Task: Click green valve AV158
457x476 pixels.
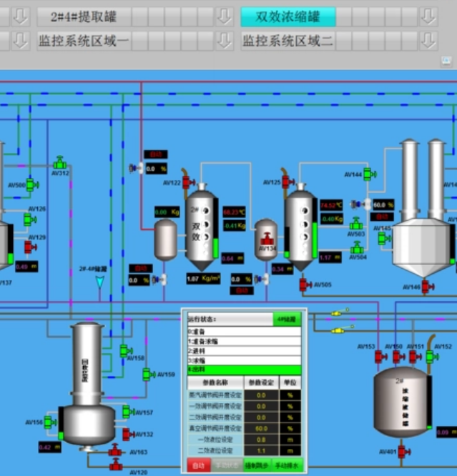Action: [x=126, y=351]
